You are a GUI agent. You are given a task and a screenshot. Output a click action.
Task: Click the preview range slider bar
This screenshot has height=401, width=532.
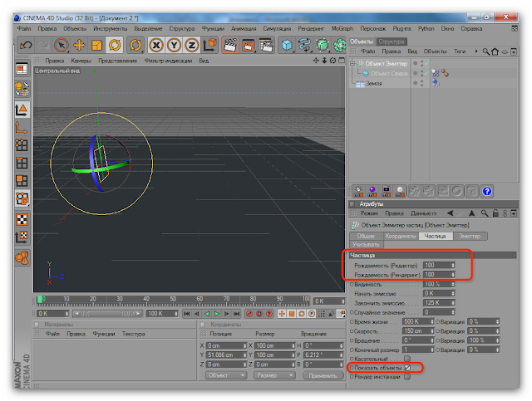107,314
